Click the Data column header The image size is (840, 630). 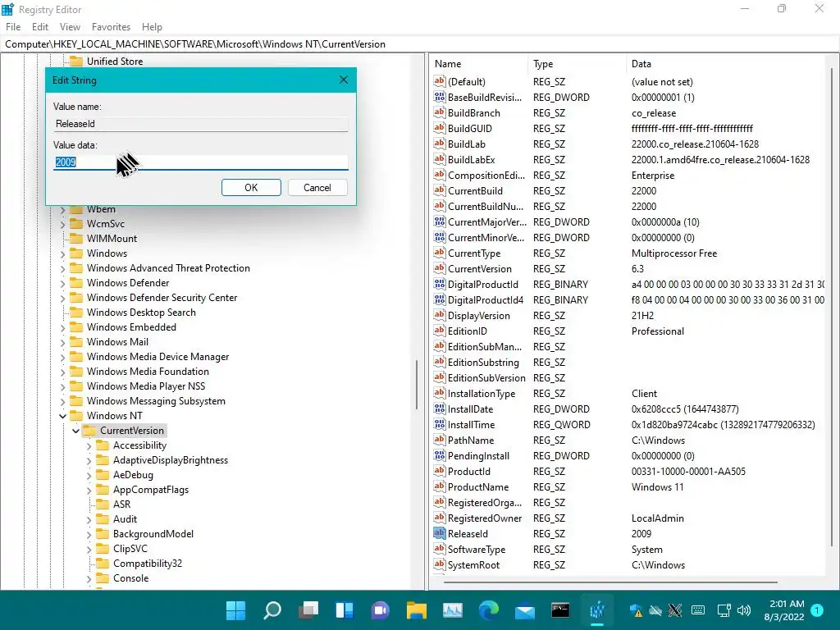pos(725,64)
